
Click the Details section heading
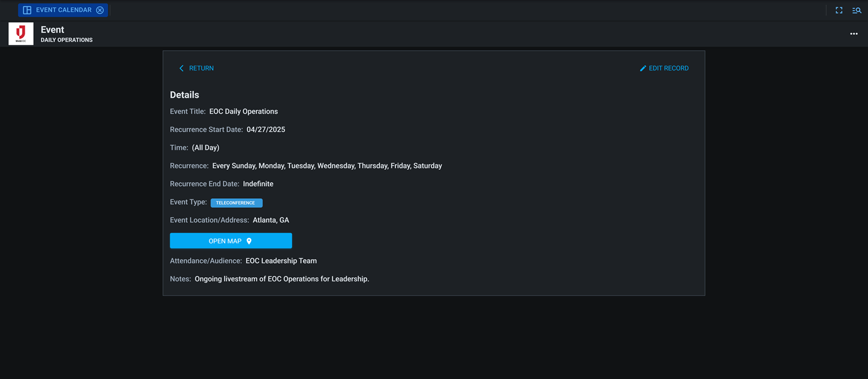(184, 95)
